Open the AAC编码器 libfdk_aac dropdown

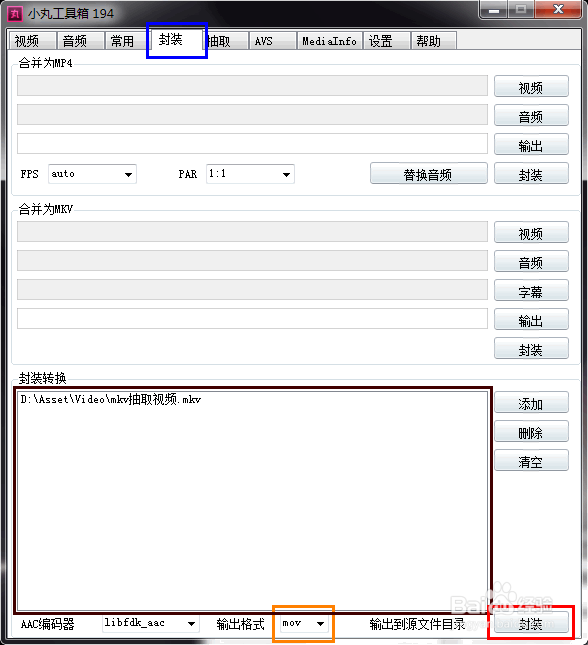pyautogui.click(x=151, y=623)
